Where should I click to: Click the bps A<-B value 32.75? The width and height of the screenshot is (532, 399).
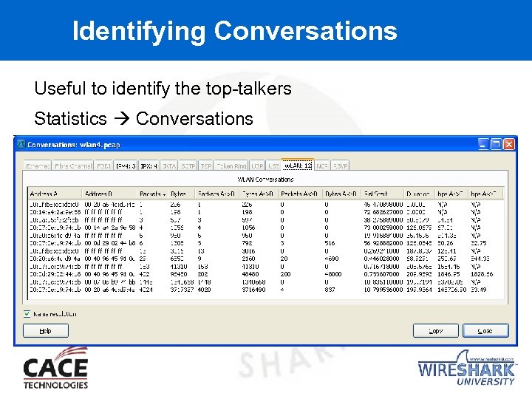[x=479, y=243]
